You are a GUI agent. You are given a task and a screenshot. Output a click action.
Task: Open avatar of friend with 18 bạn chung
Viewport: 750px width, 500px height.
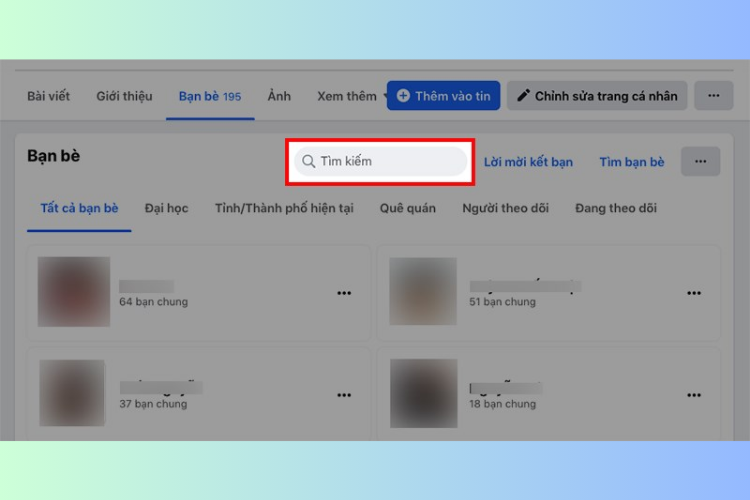coord(423,393)
